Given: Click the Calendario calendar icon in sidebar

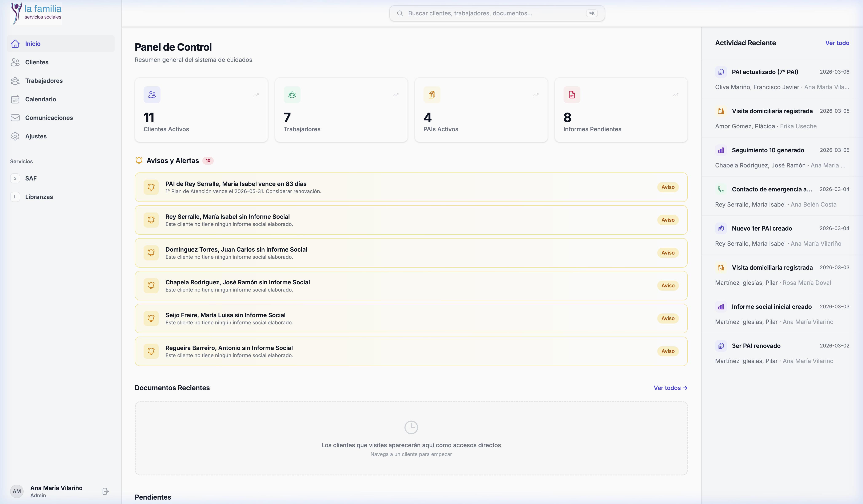Looking at the screenshot, I should pyautogui.click(x=15, y=99).
